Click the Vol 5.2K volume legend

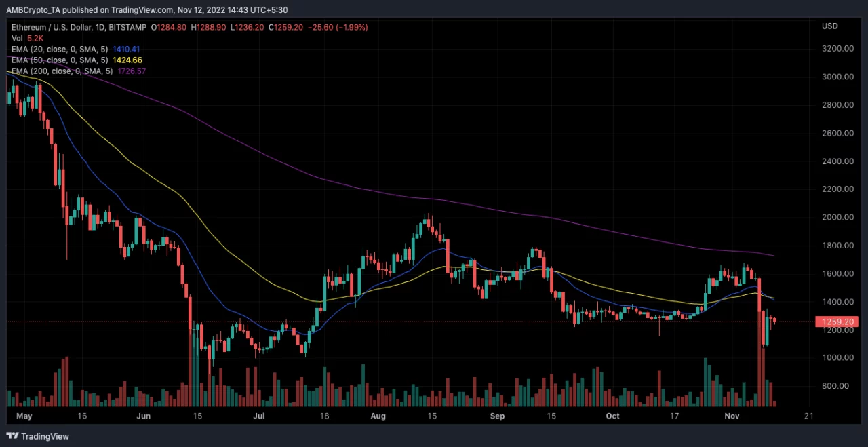(x=28, y=38)
